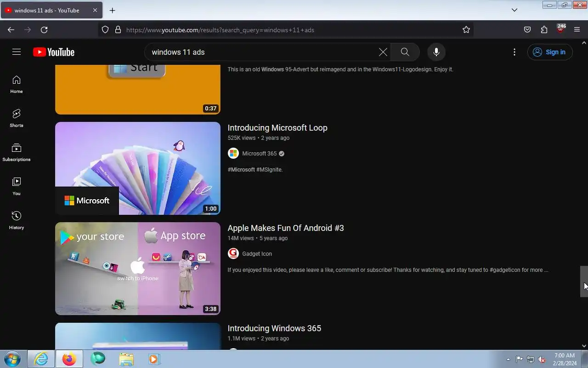The width and height of the screenshot is (588, 368).
Task: Reload the page with refresh icon
Action: click(x=44, y=30)
